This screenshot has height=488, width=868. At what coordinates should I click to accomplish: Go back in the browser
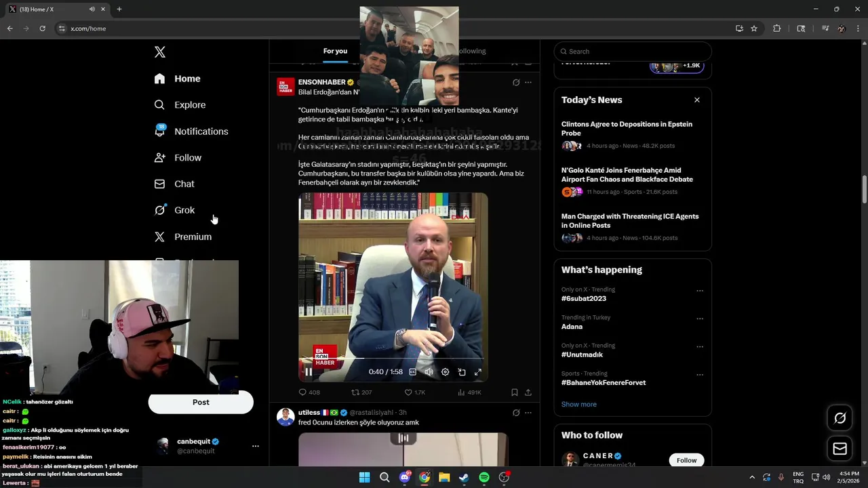(9, 28)
